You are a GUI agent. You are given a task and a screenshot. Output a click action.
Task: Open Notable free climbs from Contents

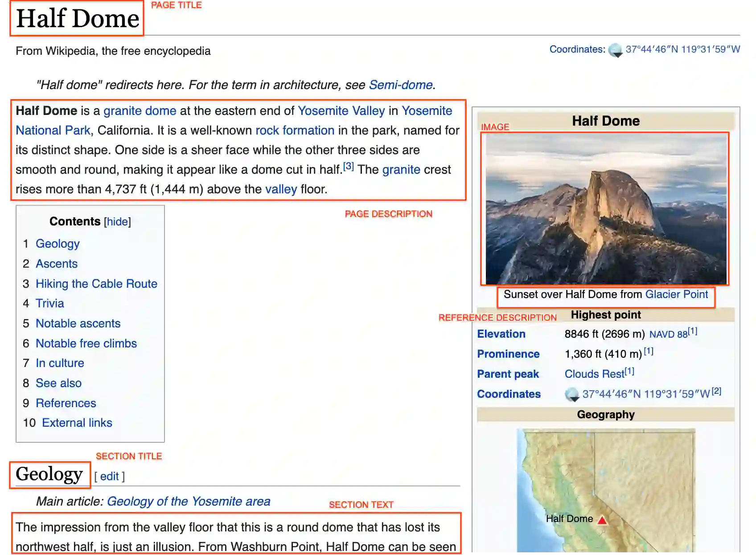(x=86, y=343)
